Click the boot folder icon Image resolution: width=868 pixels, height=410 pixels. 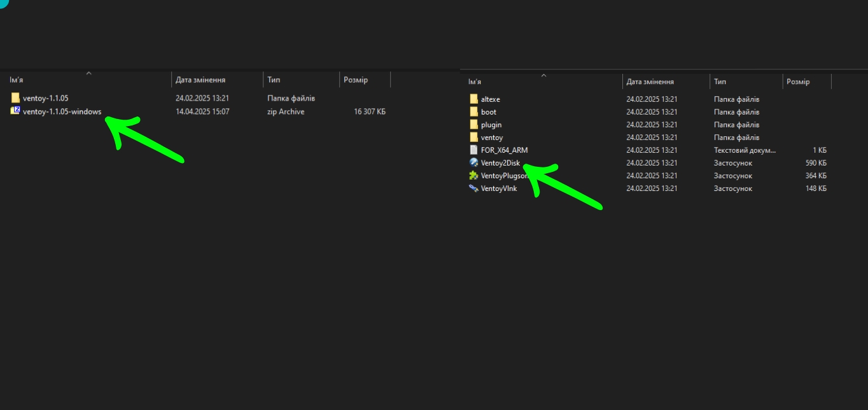click(x=473, y=112)
